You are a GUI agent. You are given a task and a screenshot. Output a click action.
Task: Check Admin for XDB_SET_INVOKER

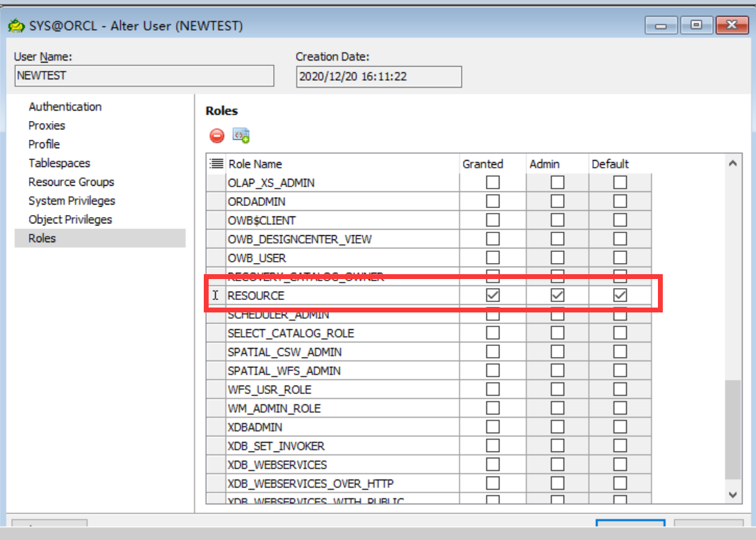click(557, 446)
